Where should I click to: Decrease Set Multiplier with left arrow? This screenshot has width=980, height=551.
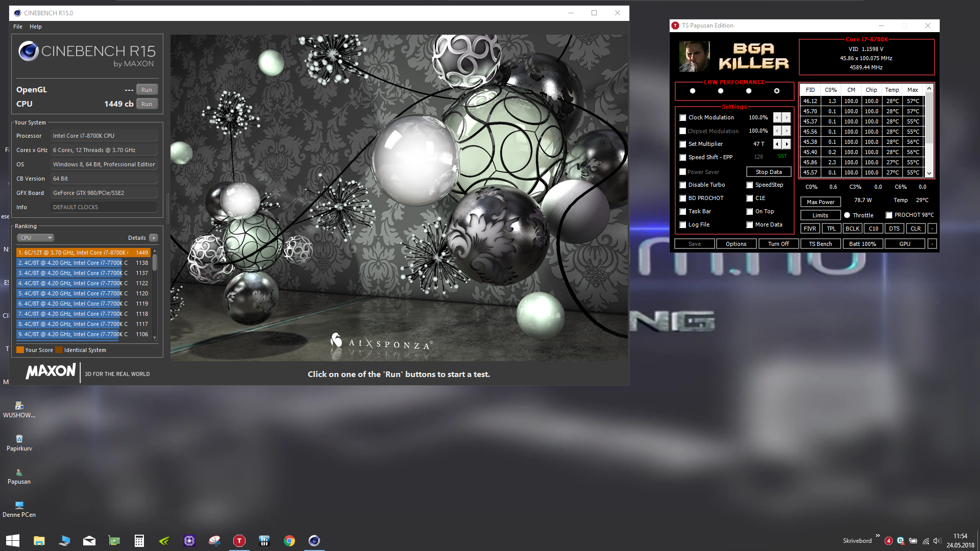pyautogui.click(x=777, y=144)
